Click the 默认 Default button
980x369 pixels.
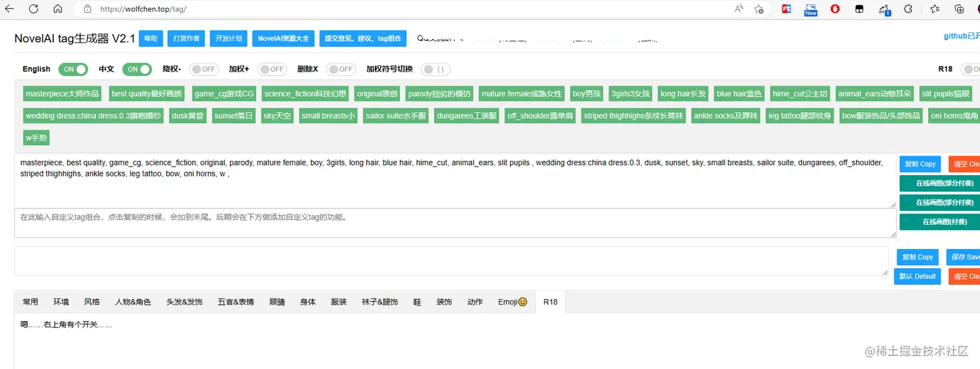pos(917,276)
